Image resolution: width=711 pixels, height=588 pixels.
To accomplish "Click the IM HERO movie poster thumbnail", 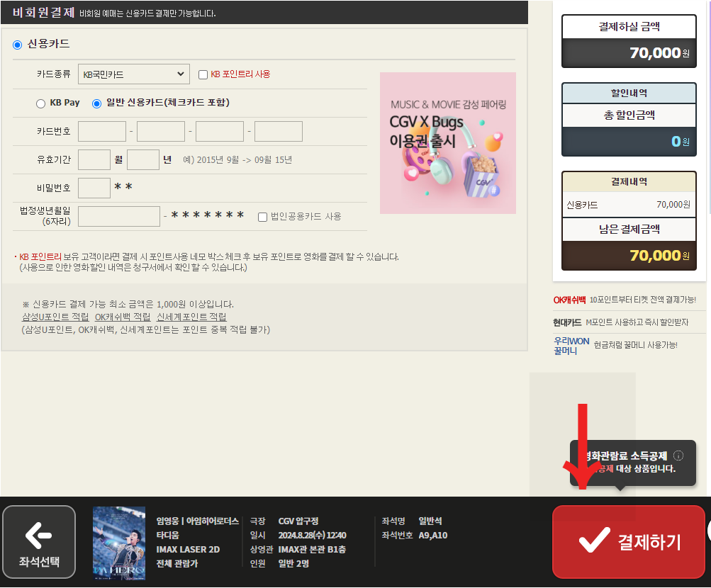I will (119, 543).
